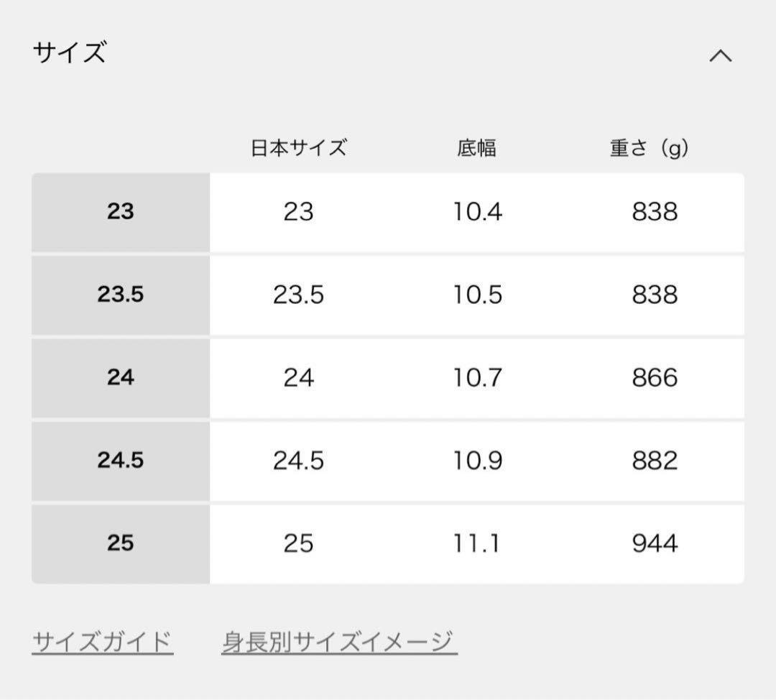Click the 10.9 width cell
The height and width of the screenshot is (700, 776).
[x=477, y=460]
